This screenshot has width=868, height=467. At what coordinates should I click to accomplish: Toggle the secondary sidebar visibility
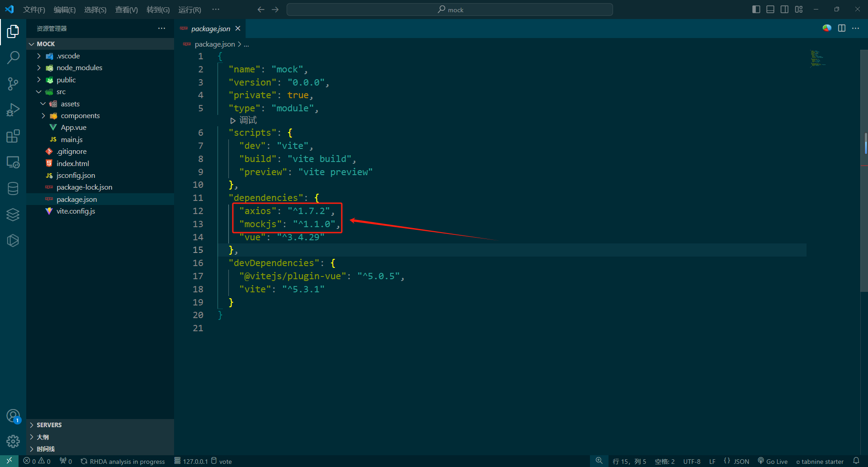click(784, 10)
